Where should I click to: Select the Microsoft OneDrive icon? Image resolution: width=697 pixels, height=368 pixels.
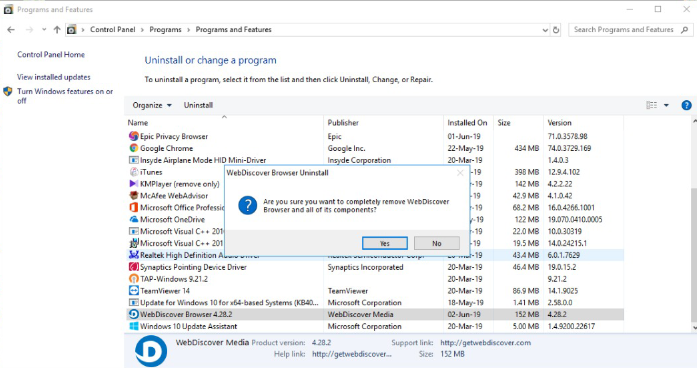tap(134, 220)
